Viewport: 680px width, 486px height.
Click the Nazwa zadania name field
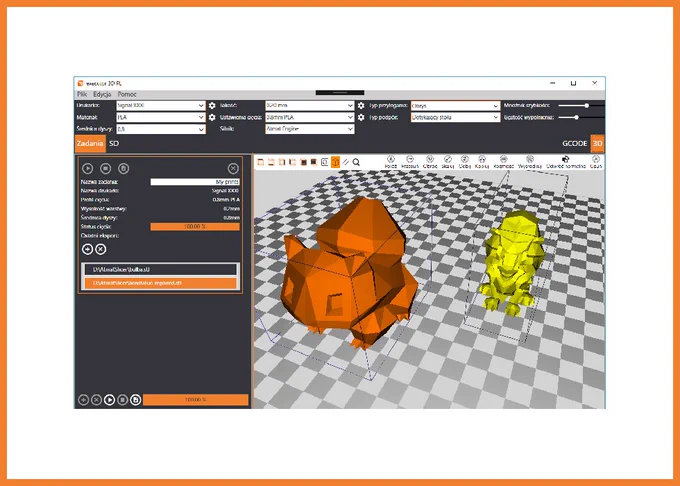click(195, 182)
